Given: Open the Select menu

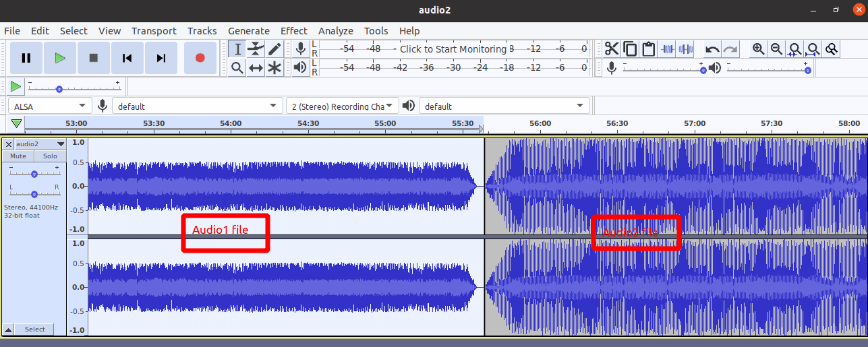Looking at the screenshot, I should tap(74, 30).
